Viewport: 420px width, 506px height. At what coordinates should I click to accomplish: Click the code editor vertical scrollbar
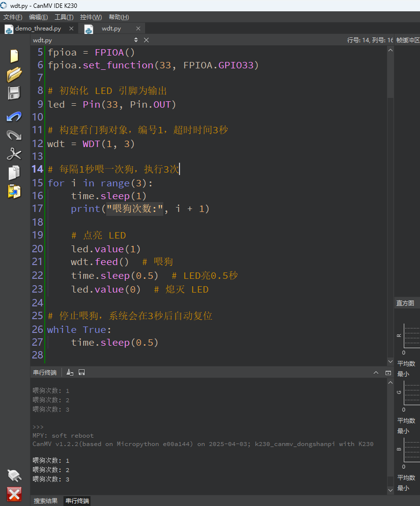click(x=390, y=206)
